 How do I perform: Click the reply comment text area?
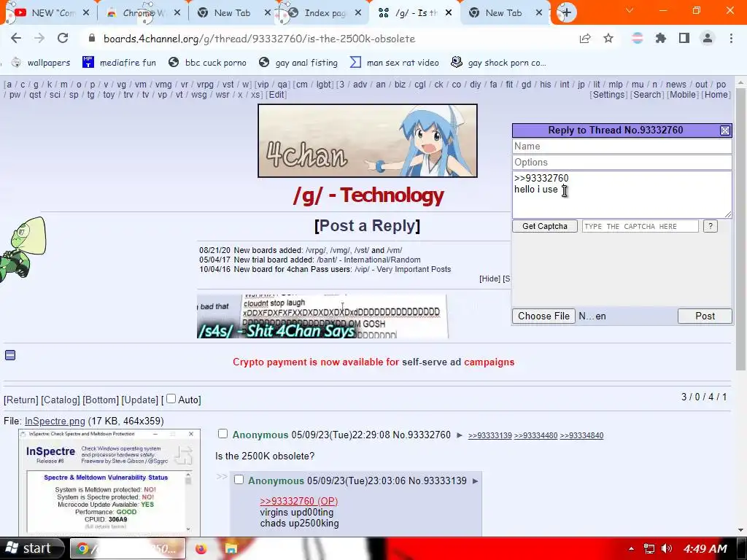coord(622,195)
